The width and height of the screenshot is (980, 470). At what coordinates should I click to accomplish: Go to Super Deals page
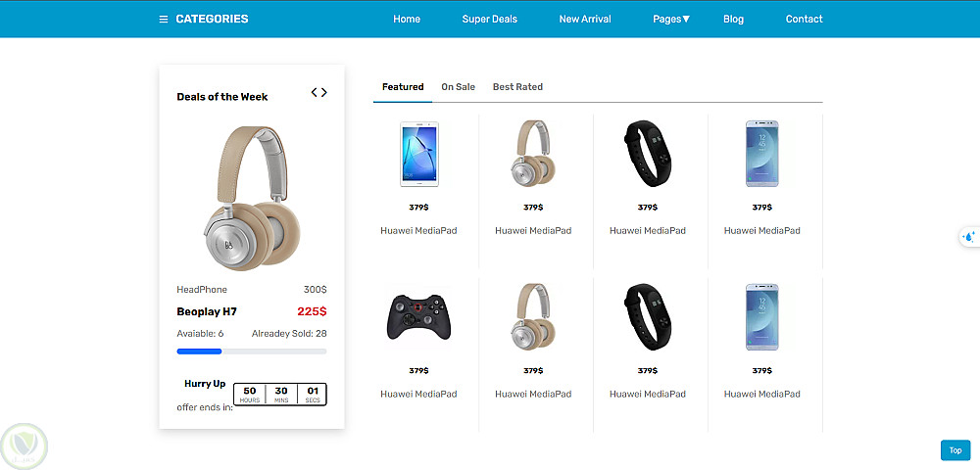point(489,20)
